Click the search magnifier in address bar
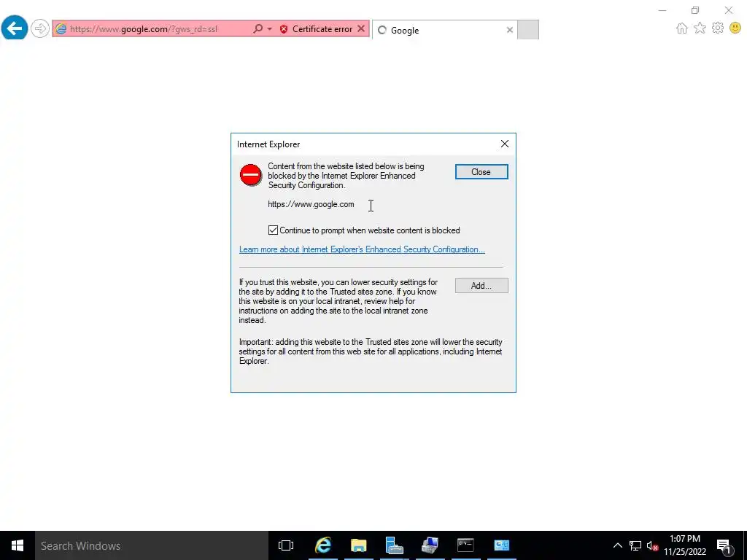 pos(258,29)
